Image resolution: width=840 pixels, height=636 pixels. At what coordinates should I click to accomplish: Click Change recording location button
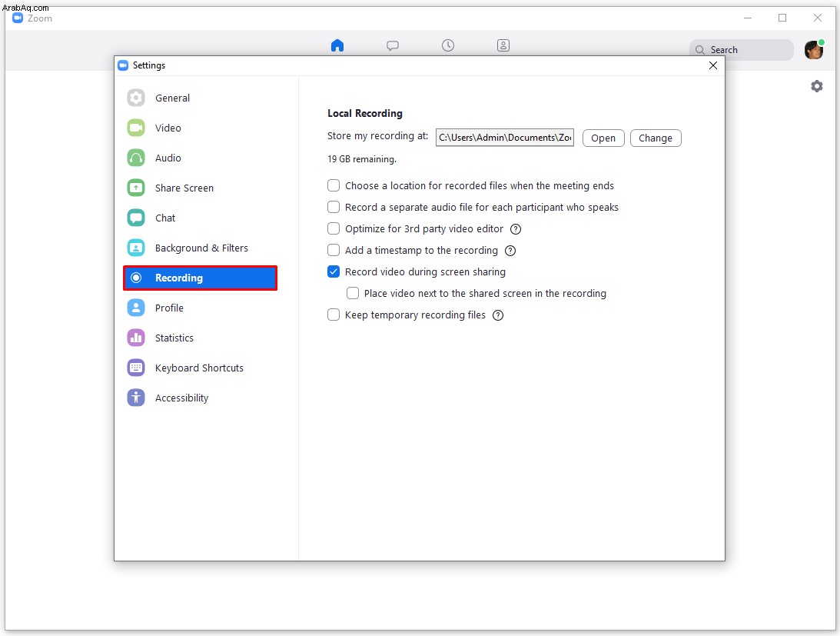pyautogui.click(x=656, y=138)
